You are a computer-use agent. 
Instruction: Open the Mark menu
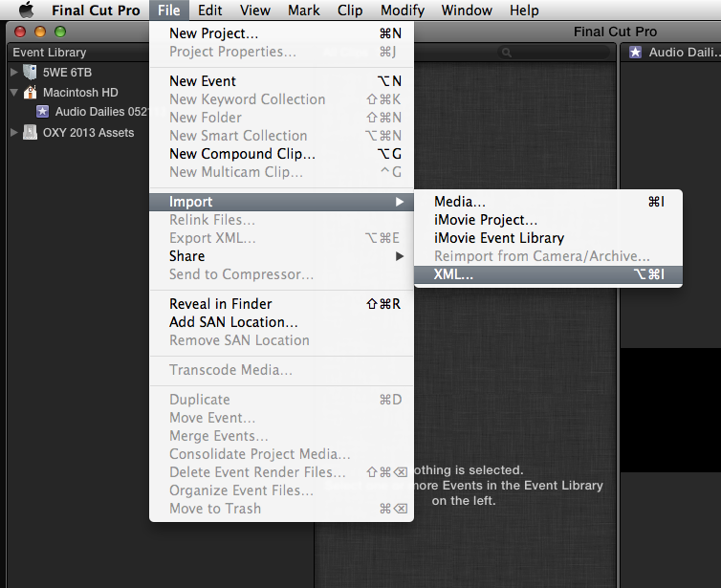[303, 11]
